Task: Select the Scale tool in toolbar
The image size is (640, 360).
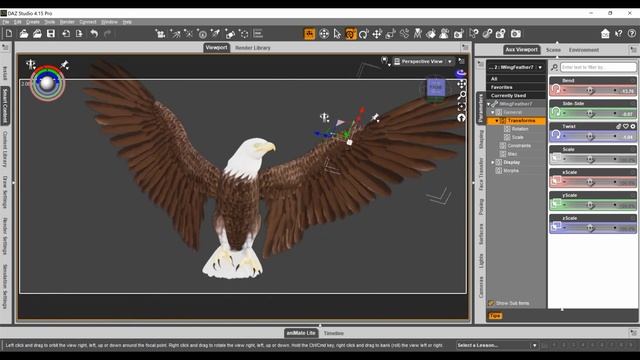Action: pos(391,34)
